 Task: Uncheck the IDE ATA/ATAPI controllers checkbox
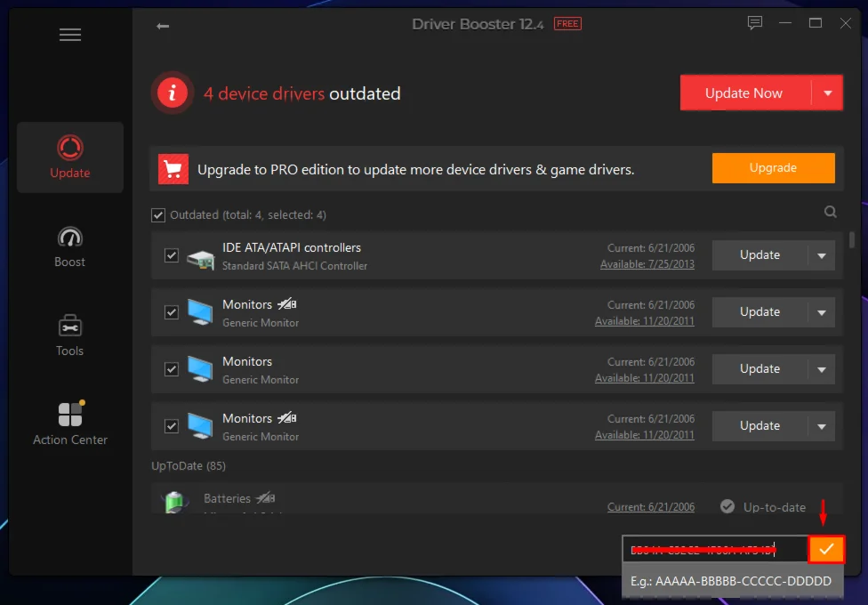click(x=172, y=255)
